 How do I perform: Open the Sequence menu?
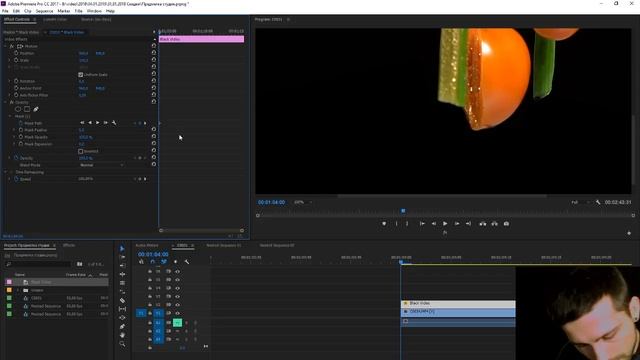[44, 11]
